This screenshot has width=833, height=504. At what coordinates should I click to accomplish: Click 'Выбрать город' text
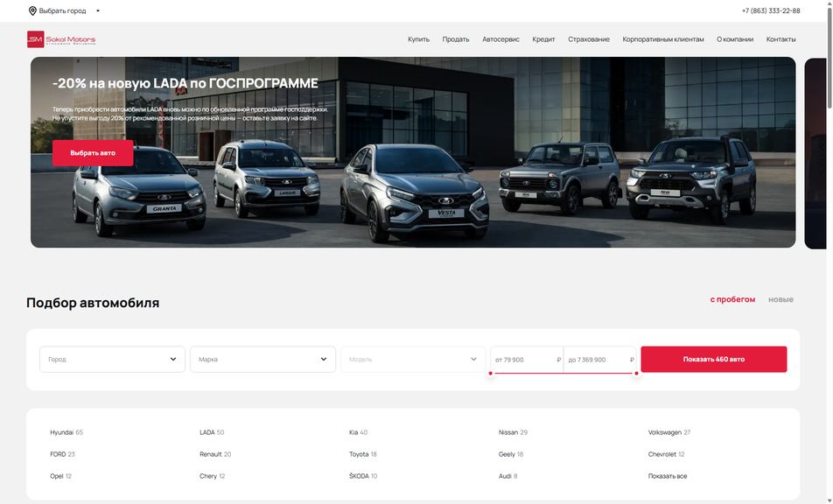click(62, 10)
